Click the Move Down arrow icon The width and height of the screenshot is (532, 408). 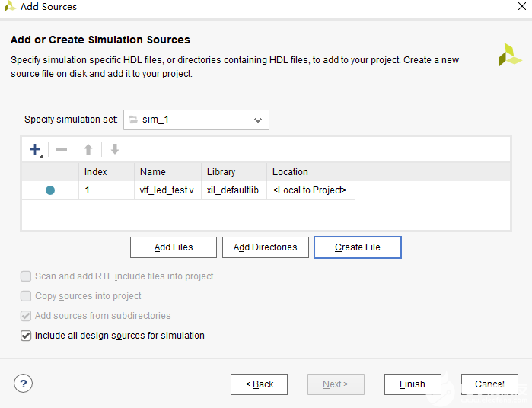(115, 150)
